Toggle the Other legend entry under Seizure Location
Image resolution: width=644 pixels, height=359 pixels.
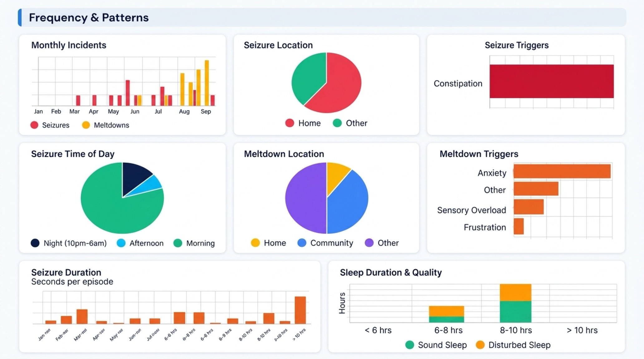tap(350, 123)
